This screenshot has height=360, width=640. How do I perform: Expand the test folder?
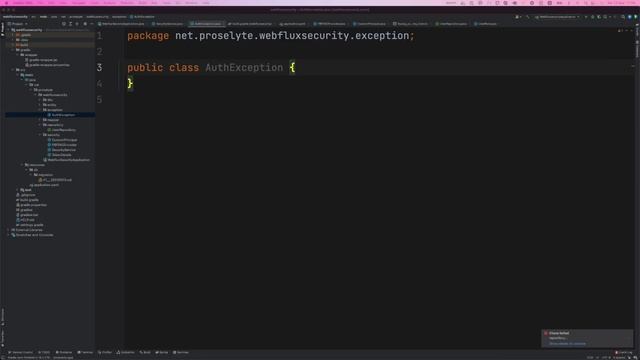(x=18, y=190)
